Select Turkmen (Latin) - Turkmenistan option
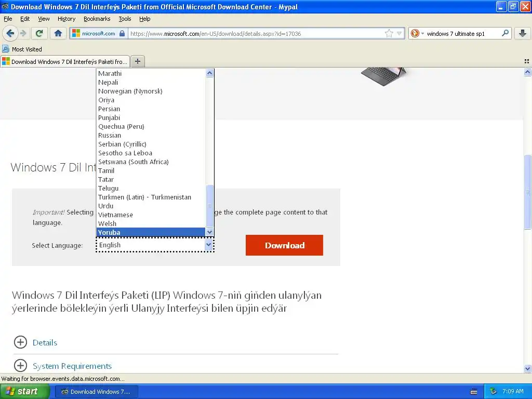Viewport: 532px width, 399px height. pos(151,197)
